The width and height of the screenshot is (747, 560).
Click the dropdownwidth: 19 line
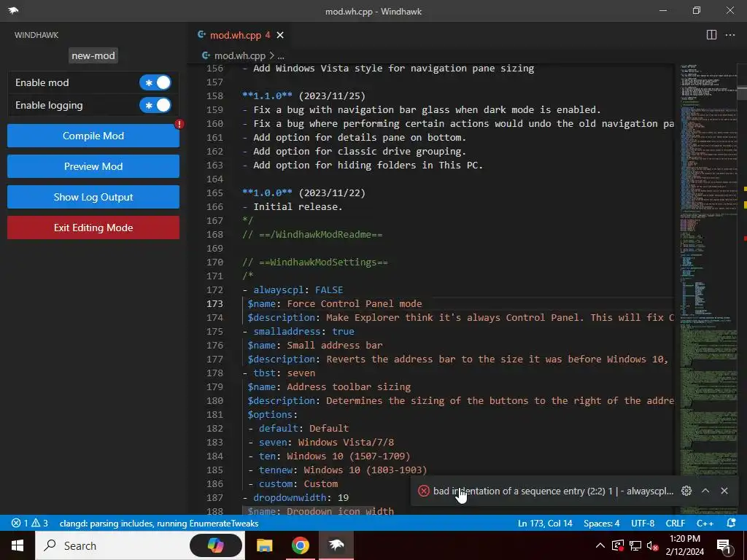[295, 497]
